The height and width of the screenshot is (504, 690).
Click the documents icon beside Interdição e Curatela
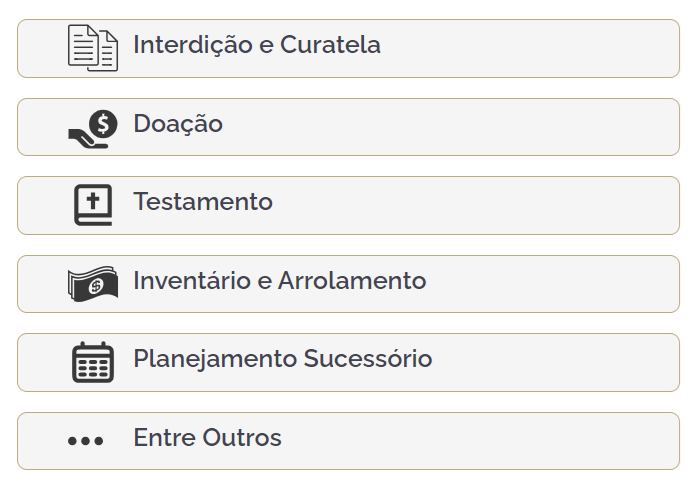[x=92, y=48]
